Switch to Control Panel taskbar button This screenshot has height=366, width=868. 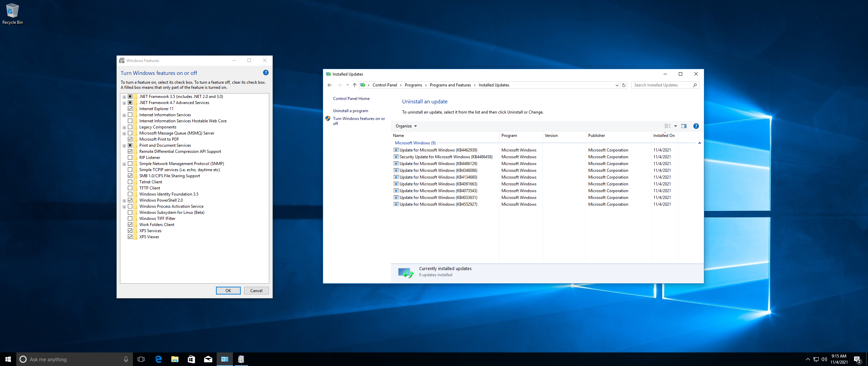coord(224,359)
